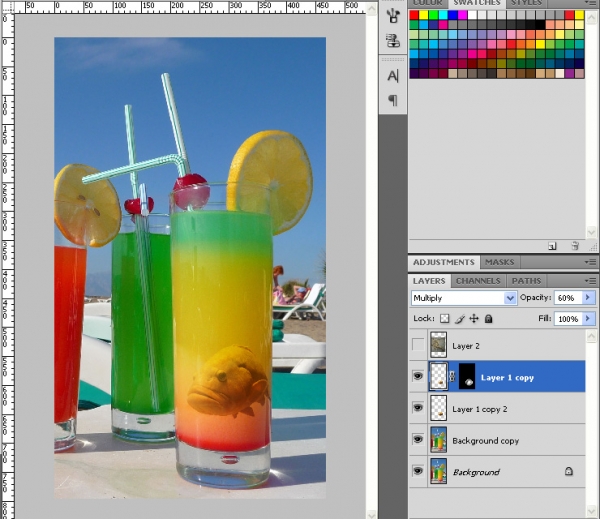Show hidden Layer 2 visibility box
The height and width of the screenshot is (519, 600).
click(418, 345)
